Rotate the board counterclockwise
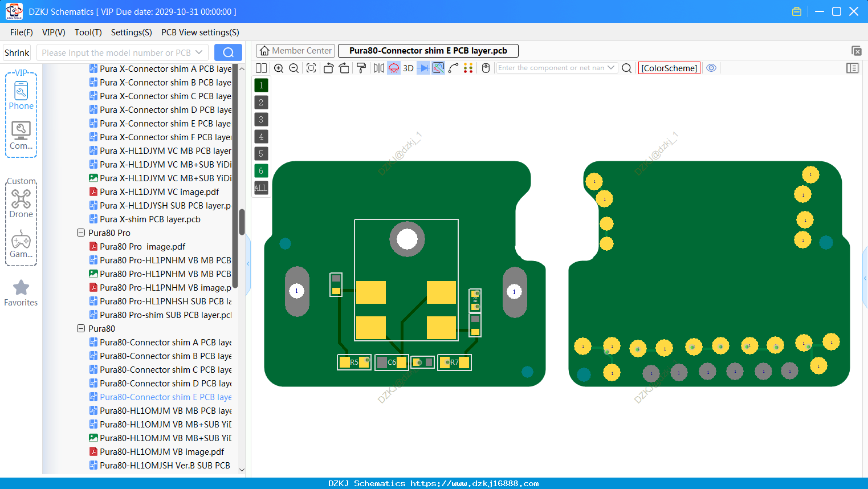Screen dimensions: 868x489 328,68
